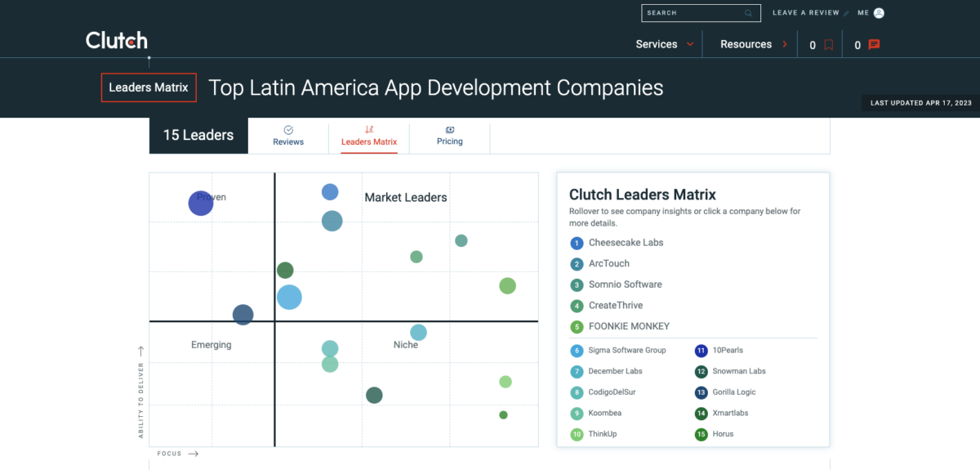The image size is (980, 470).
Task: Click the dark green bubble in Niche quadrant
Action: (374, 396)
